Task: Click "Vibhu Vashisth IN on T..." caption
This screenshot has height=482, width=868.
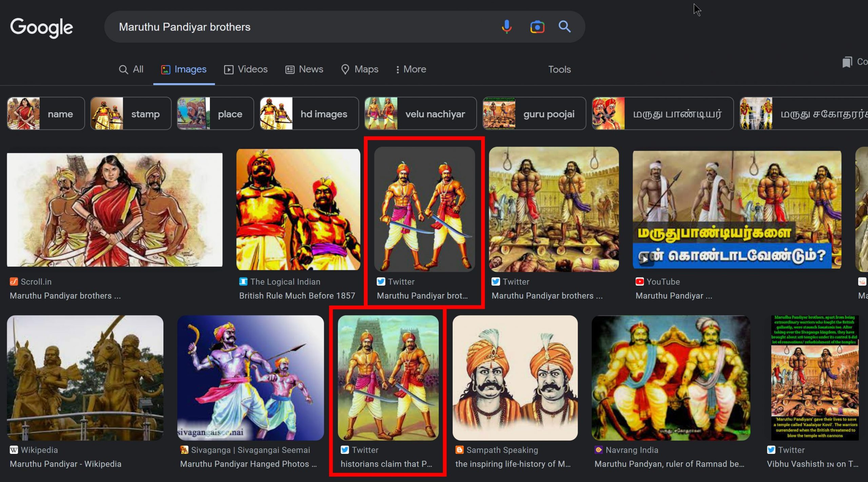Action: [812, 464]
